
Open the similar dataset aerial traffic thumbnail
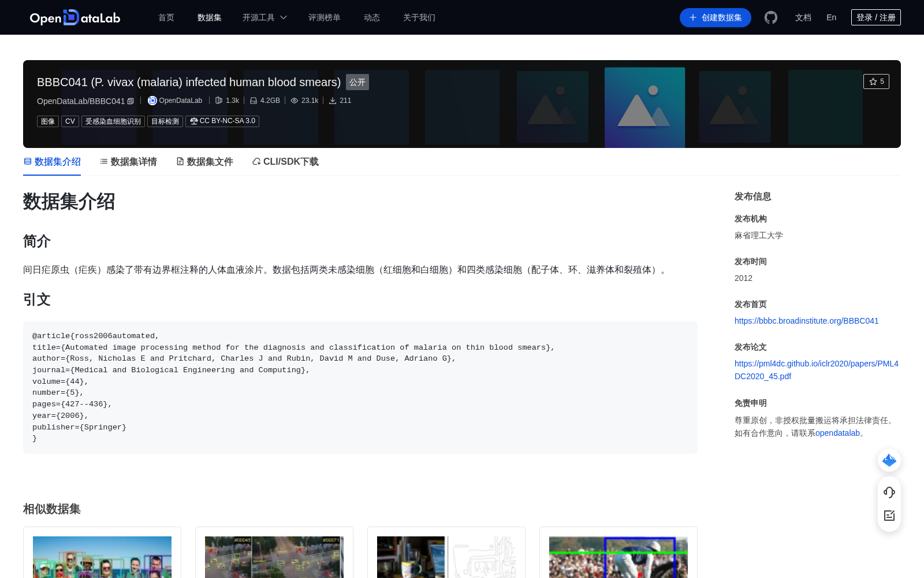click(x=274, y=557)
